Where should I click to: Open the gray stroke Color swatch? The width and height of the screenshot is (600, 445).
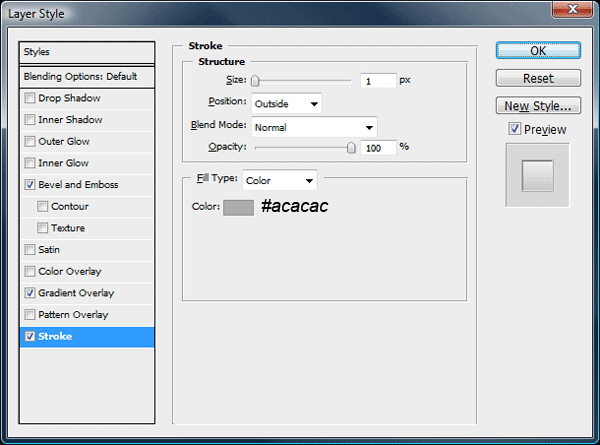tap(238, 207)
